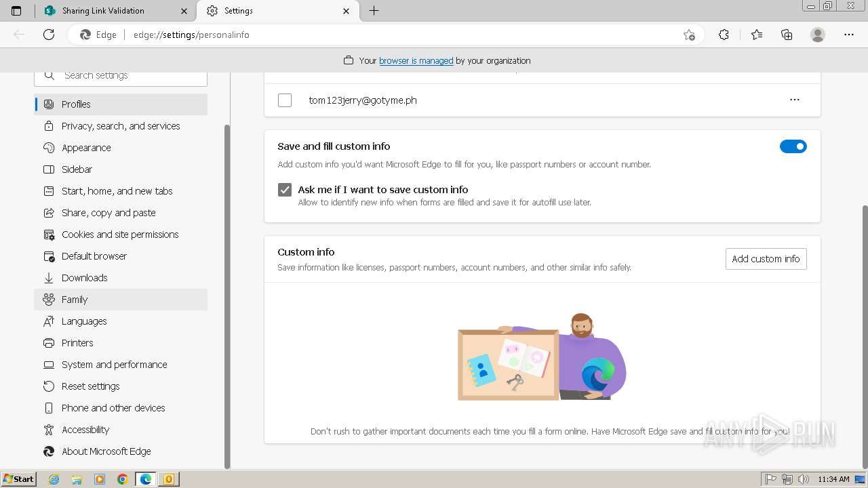Open the Windows Start menu

click(x=18, y=479)
